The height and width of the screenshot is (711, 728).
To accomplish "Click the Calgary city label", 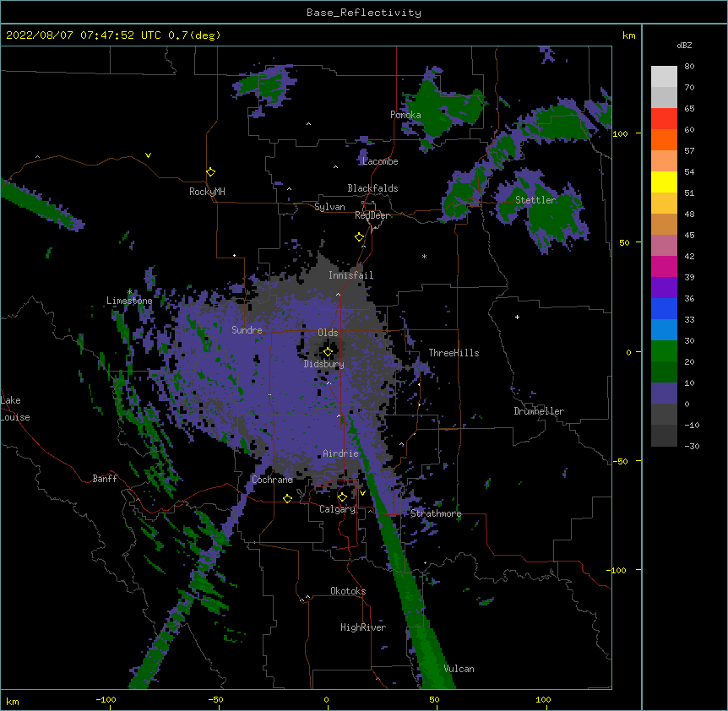I will coord(337,509).
